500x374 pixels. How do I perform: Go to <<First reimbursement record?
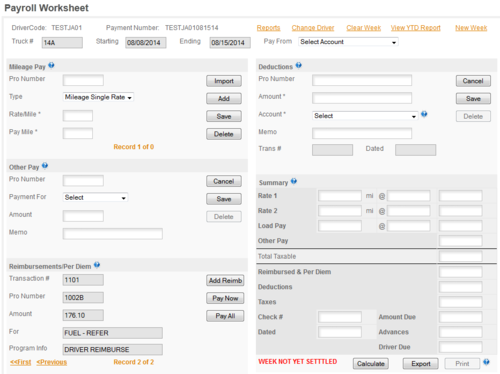(21, 362)
